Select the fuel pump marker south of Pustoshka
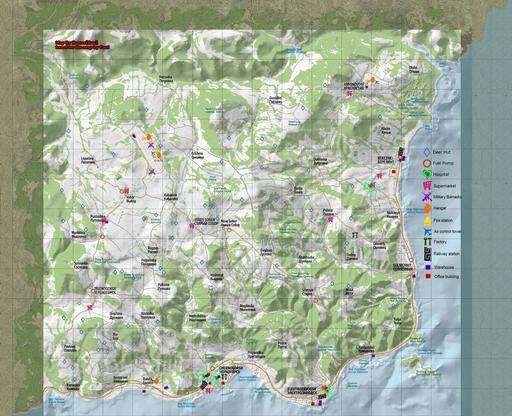Image resolution: width=512 pixels, height=416 pixels. click(102, 236)
